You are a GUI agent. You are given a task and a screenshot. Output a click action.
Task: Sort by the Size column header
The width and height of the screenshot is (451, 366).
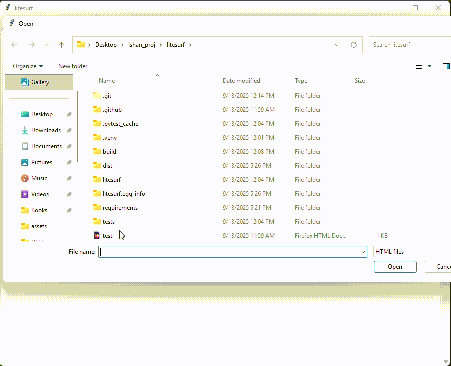click(360, 80)
